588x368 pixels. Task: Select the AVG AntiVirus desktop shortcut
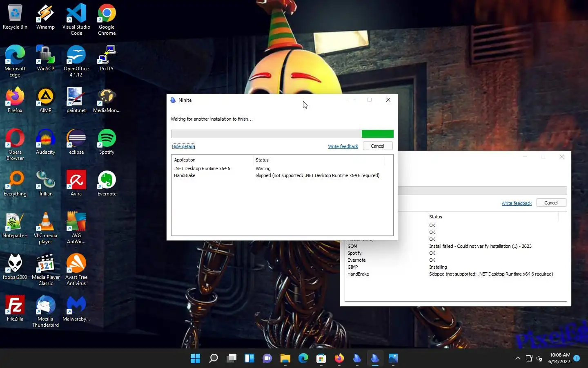pyautogui.click(x=76, y=228)
